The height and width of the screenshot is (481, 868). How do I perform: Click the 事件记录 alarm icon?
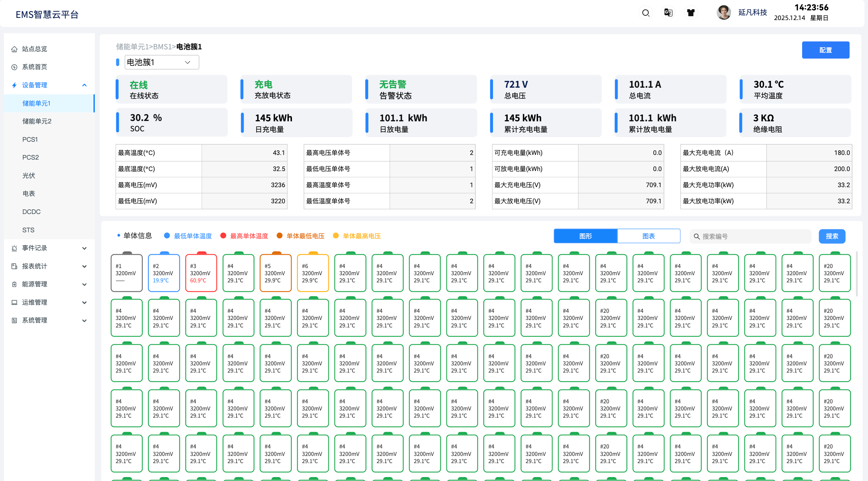point(14,248)
